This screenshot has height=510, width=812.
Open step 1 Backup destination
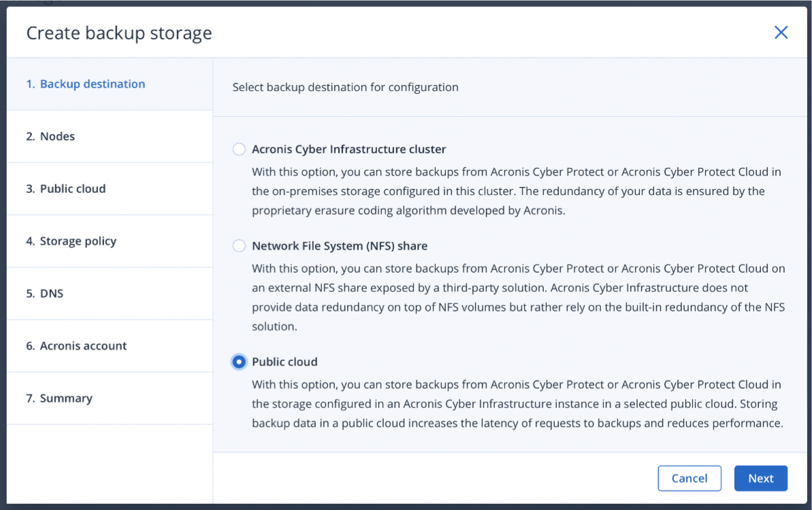coord(110,84)
